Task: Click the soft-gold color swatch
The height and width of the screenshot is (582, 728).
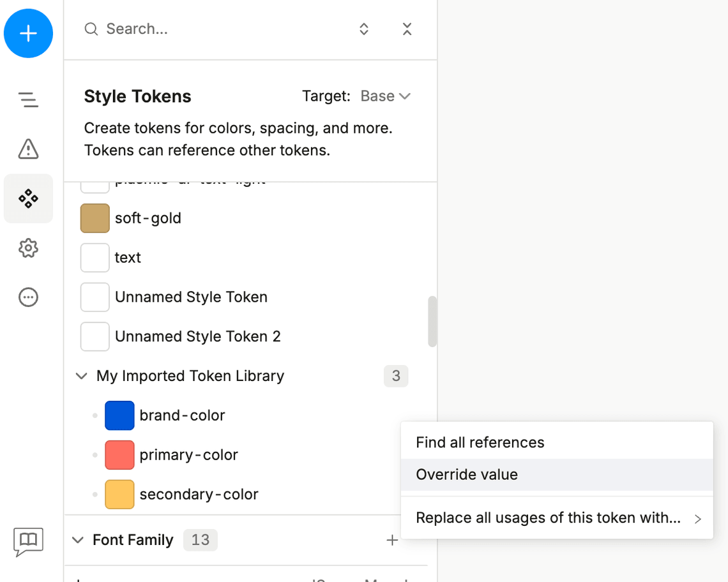Action: [x=95, y=218]
